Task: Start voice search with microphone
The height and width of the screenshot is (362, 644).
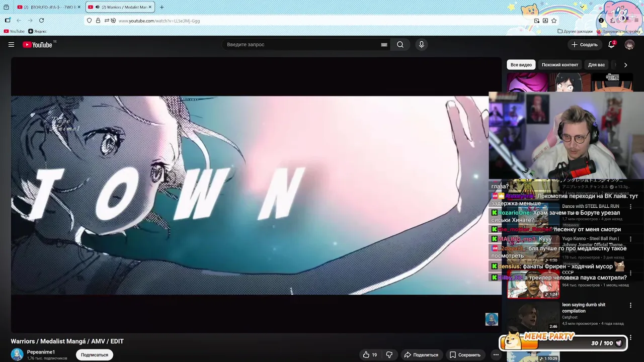Action: click(422, 45)
